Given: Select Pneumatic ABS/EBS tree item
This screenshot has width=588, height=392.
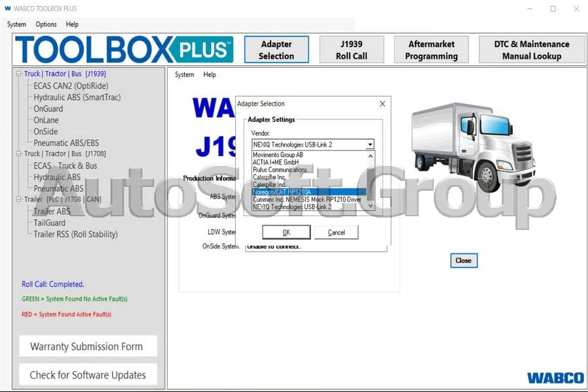Looking at the screenshot, I should (67, 143).
